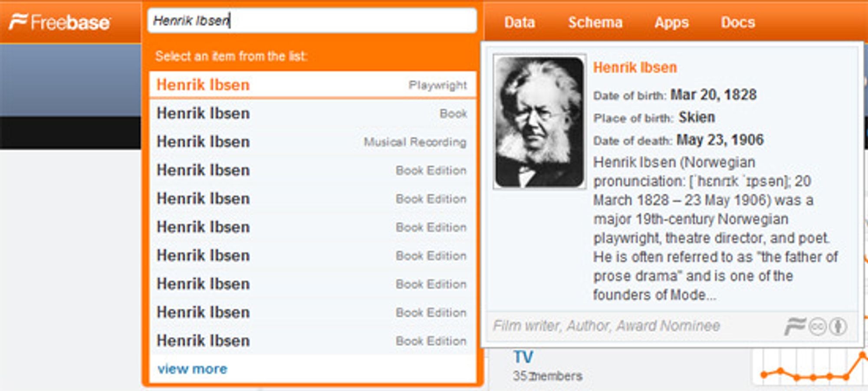This screenshot has height=391, width=868.
Task: Open the Henrik Ibsen portrait thumbnail
Action: (x=539, y=122)
